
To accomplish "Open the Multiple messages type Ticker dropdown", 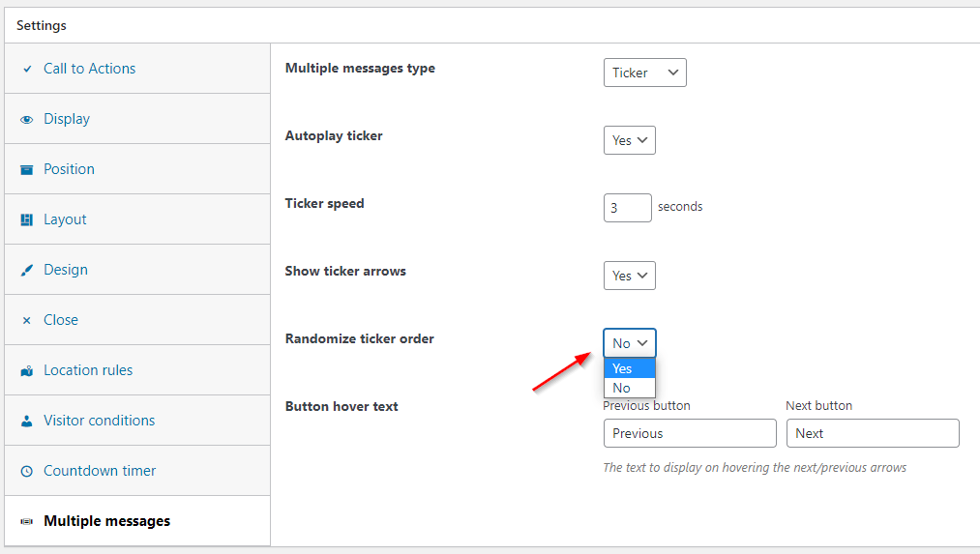I will (x=645, y=73).
